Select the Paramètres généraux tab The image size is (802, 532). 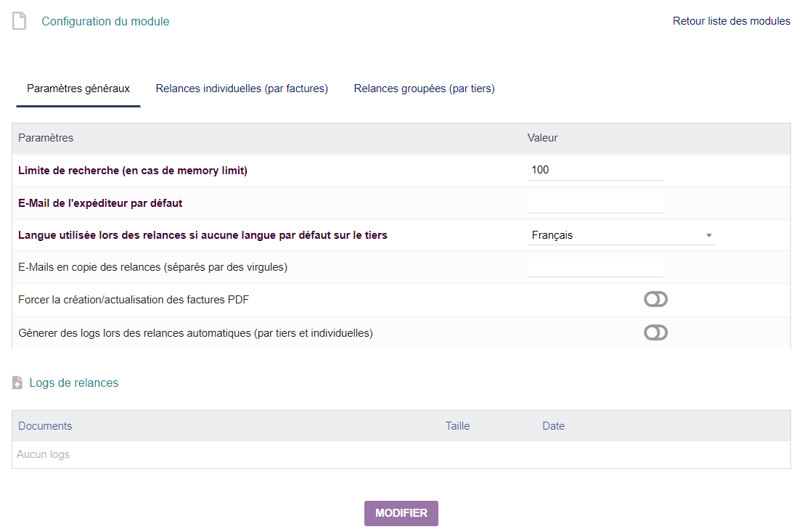[x=78, y=88]
